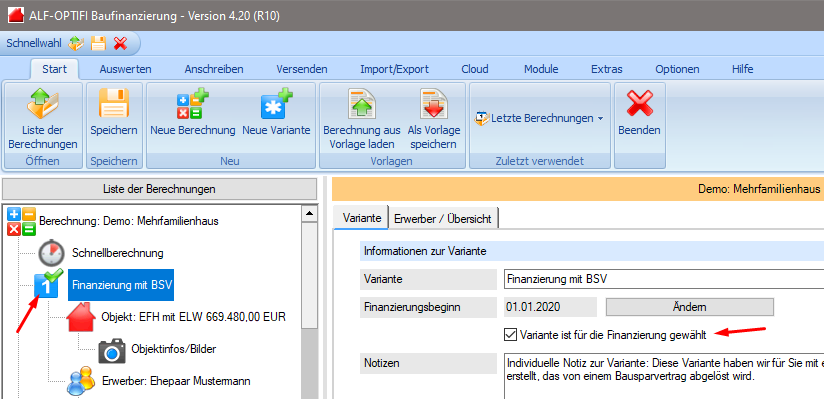This screenshot has width=824, height=399.
Task: Click the tree scrollbar up arrow
Action: coord(310,213)
